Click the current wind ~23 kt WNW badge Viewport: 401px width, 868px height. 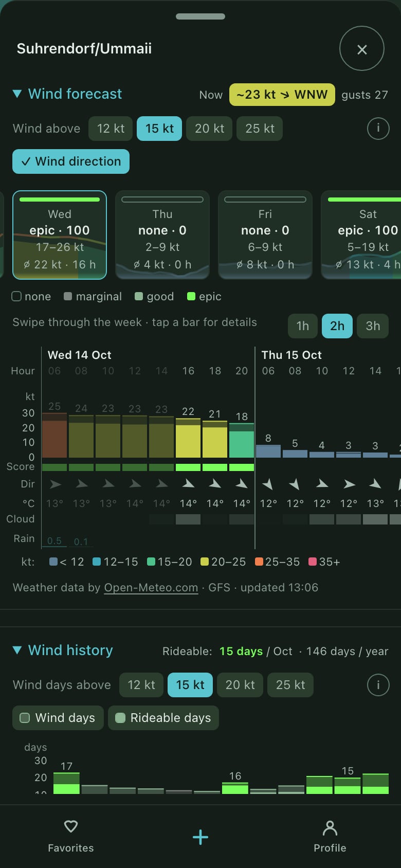[282, 95]
